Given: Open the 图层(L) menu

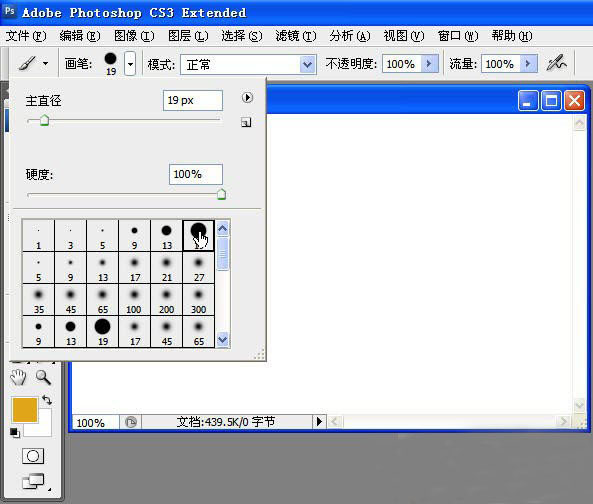Looking at the screenshot, I should [x=188, y=36].
